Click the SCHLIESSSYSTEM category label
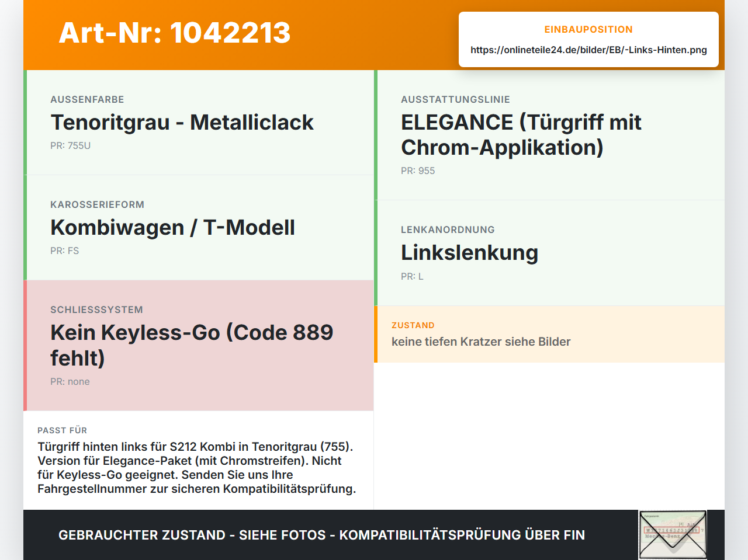 point(97,309)
